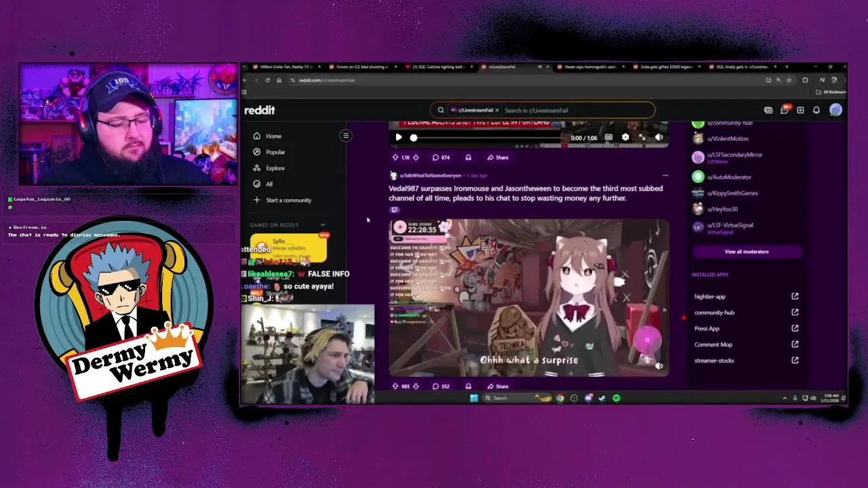Open u/ViolentMotion moderator profile
868x488 pixels.
[728, 139]
